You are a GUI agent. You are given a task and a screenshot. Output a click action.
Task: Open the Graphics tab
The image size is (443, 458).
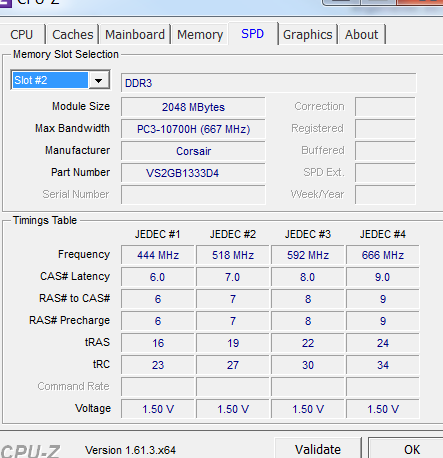(308, 35)
